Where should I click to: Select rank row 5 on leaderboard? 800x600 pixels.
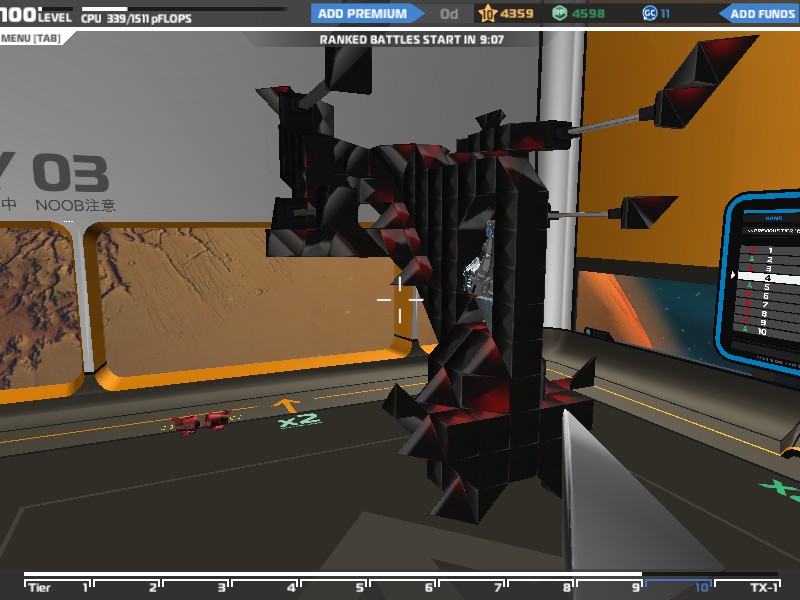coord(768,287)
